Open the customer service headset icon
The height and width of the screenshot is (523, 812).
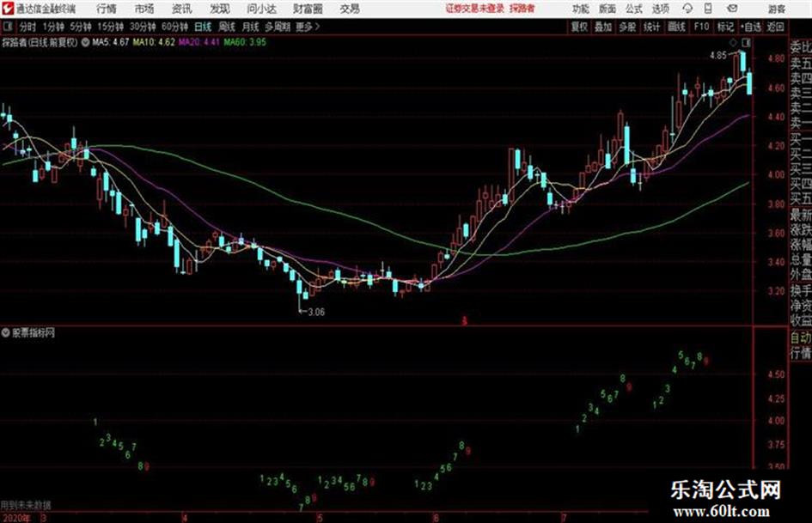click(687, 9)
